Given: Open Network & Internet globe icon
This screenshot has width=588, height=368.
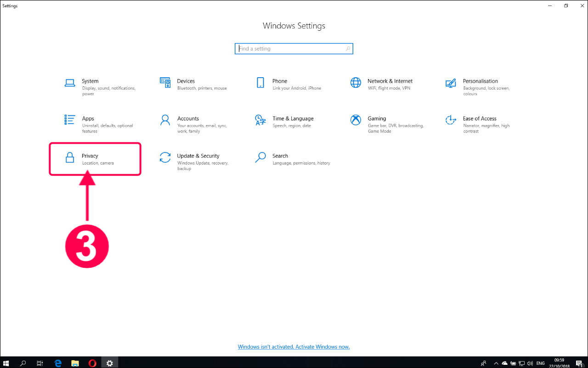Looking at the screenshot, I should 356,83.
